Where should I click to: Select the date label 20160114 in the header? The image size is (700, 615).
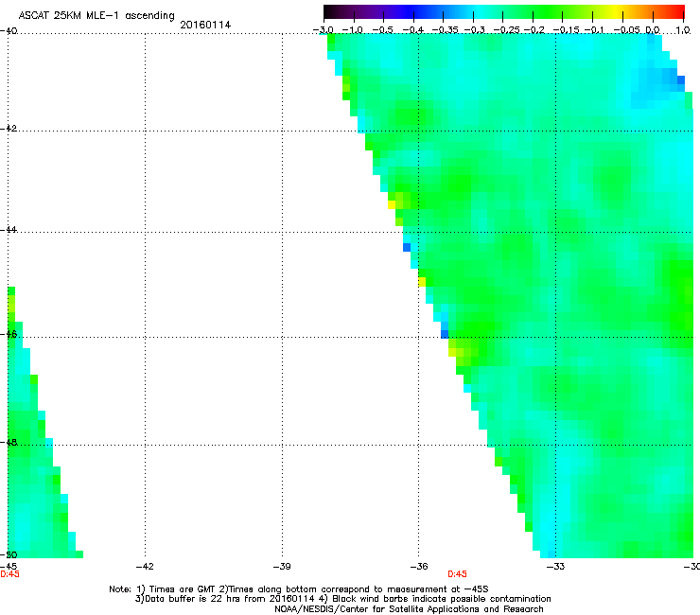(x=205, y=25)
